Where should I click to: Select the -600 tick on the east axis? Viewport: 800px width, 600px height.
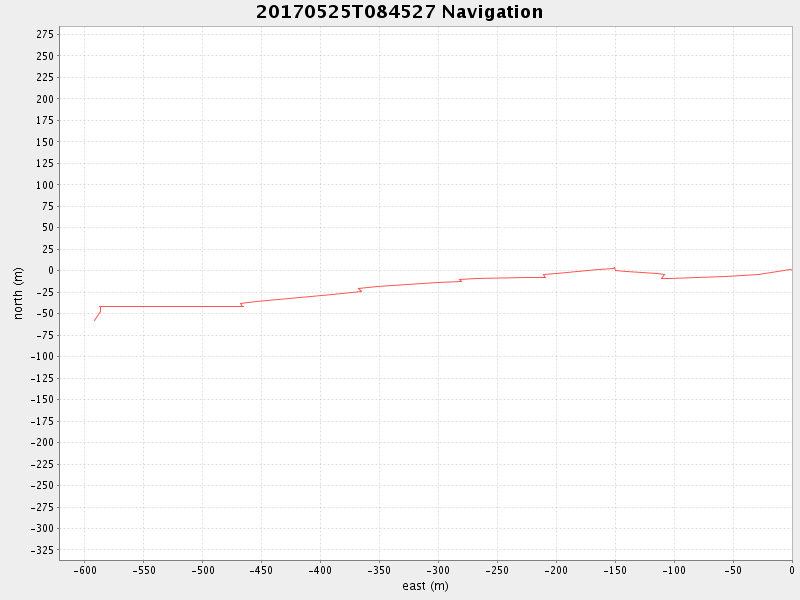(84, 570)
